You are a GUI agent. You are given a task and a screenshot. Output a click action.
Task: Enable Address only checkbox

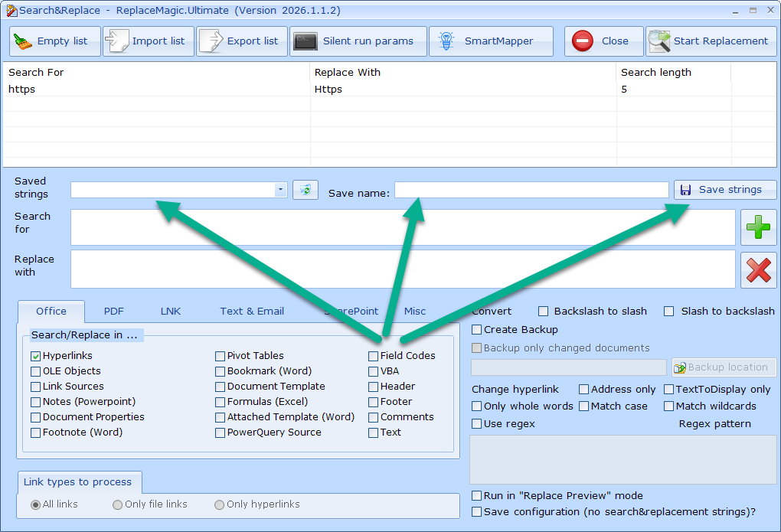click(x=583, y=390)
